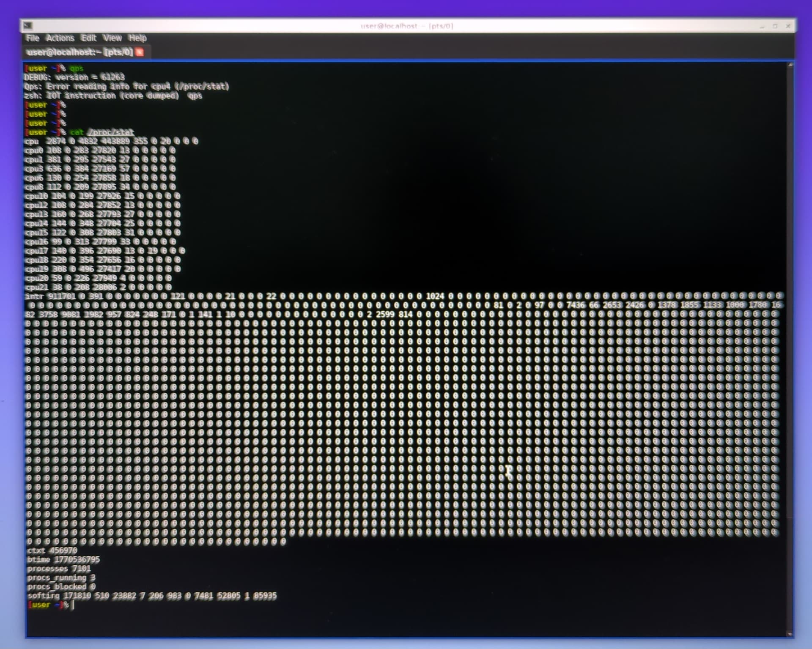Click the /proc/stat path in cat command

pyautogui.click(x=111, y=132)
